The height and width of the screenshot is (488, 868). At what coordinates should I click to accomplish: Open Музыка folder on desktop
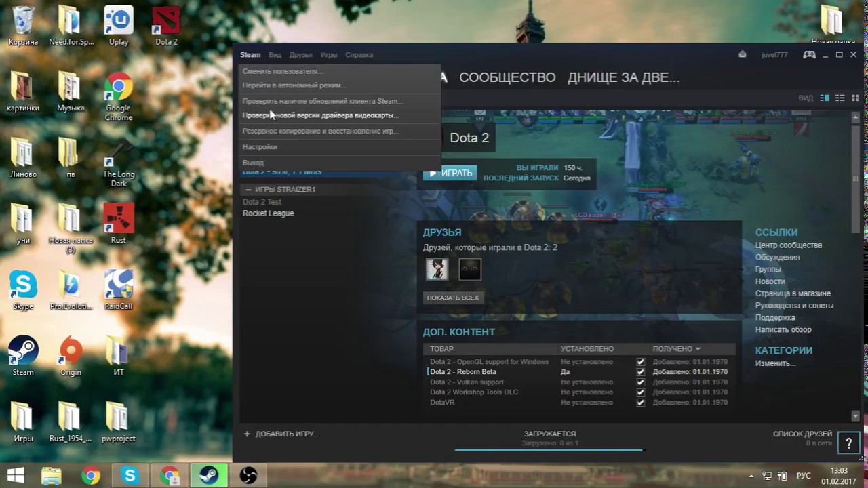coord(71,91)
